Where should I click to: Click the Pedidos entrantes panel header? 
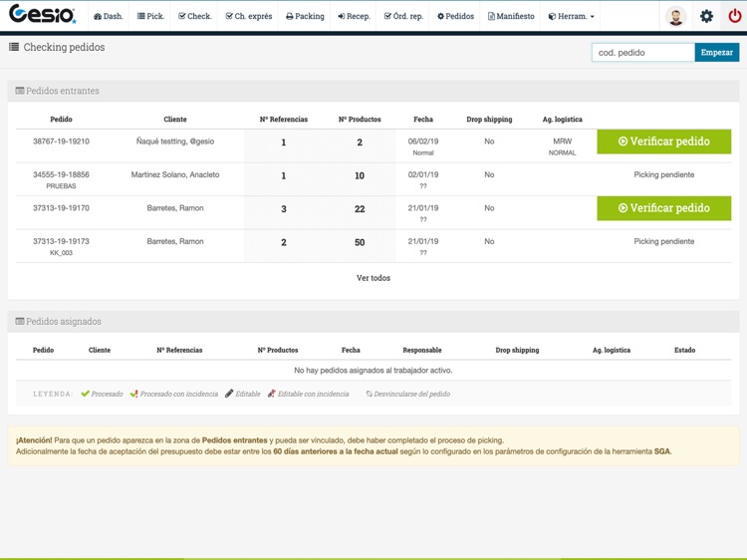pos(373,91)
